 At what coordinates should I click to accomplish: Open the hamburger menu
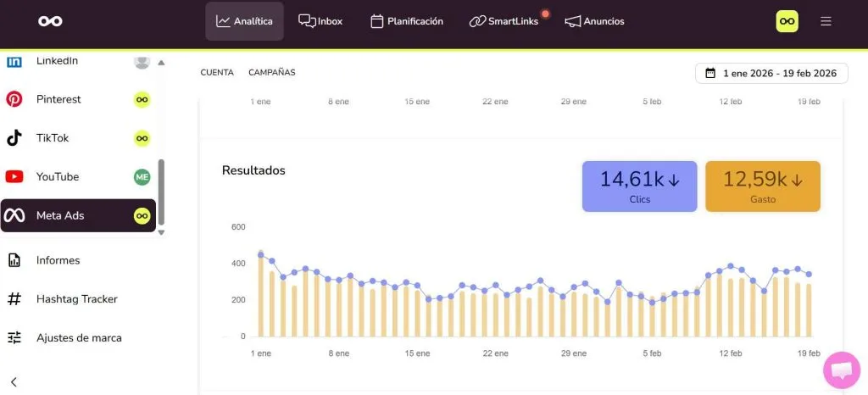[826, 21]
